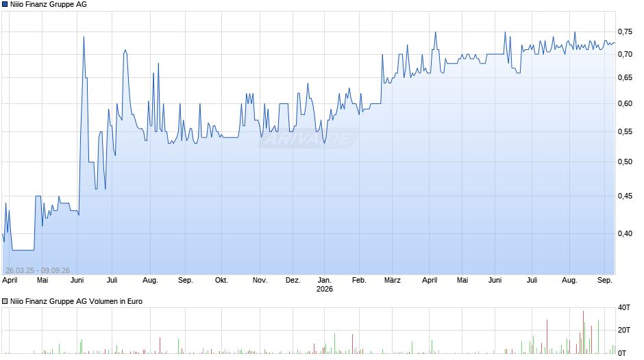The image size is (644, 360).
Task: Click the 0,60 price axis label
Action: 625,104
